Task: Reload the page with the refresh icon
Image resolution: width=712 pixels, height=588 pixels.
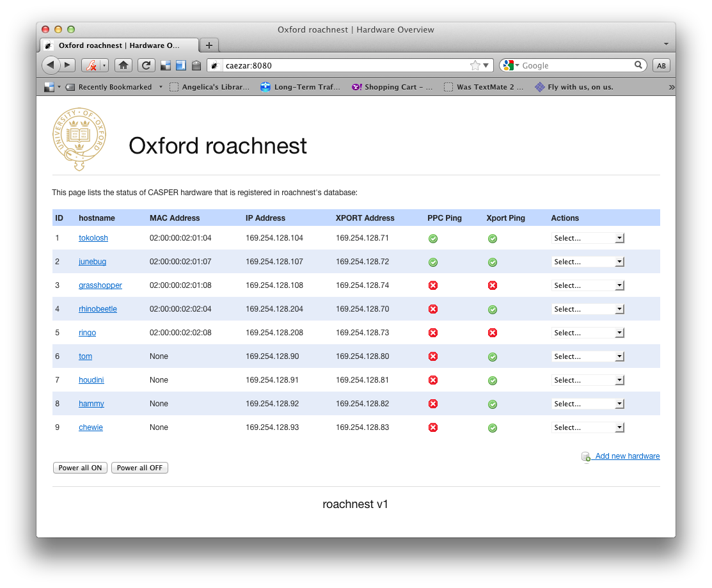Action: point(146,65)
